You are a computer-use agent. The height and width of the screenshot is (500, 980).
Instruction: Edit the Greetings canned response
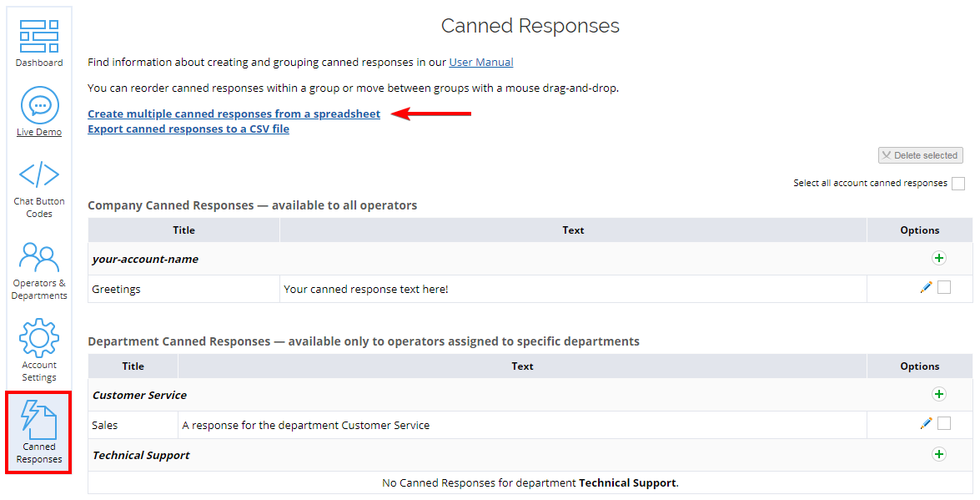[926, 286]
